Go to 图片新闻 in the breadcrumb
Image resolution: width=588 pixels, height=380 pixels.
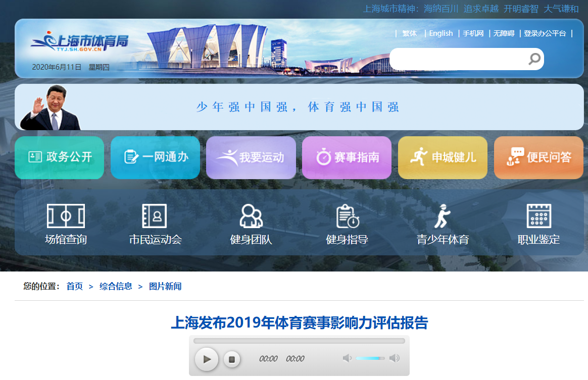point(165,286)
